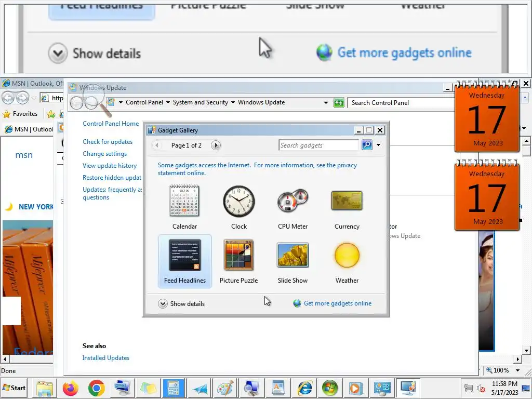Select the Picture Puzzle gadget
Screen dimensions: 532x399
coord(239,261)
